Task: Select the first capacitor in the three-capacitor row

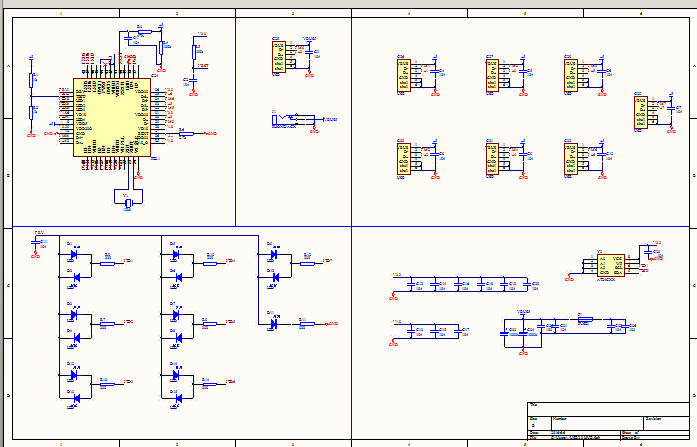Action: [x=411, y=331]
